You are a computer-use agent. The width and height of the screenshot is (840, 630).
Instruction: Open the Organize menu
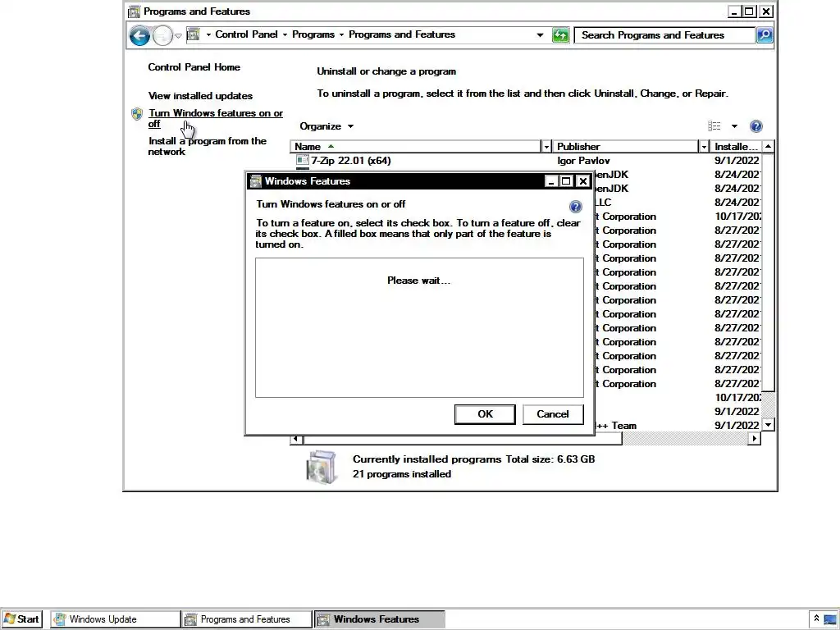(x=326, y=126)
